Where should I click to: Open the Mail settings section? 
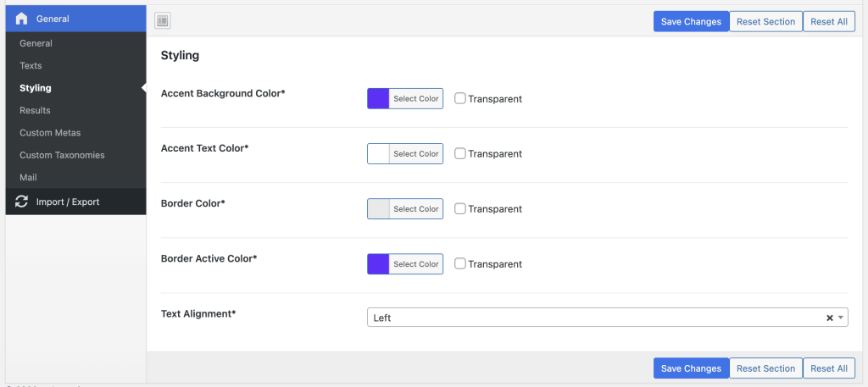click(28, 178)
